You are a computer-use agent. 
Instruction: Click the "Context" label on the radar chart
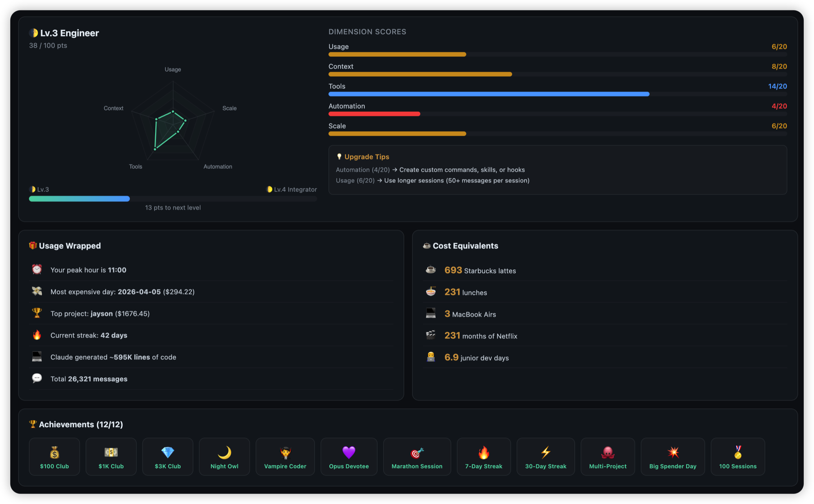[114, 108]
